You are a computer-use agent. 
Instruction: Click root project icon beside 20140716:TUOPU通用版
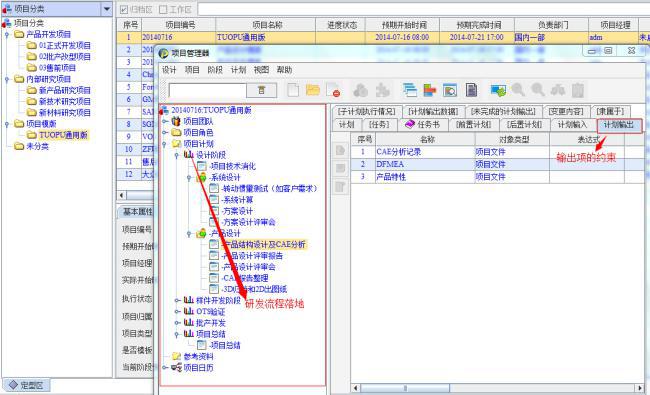pyautogui.click(x=164, y=110)
